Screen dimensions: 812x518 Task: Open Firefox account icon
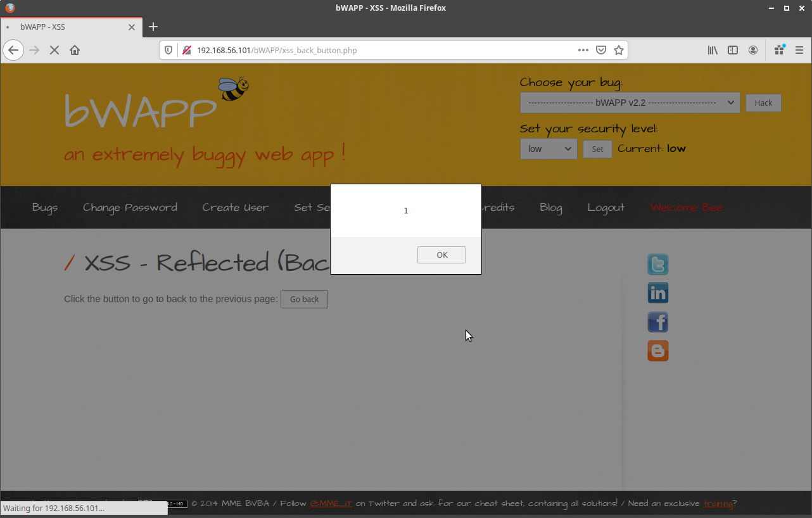tap(753, 50)
